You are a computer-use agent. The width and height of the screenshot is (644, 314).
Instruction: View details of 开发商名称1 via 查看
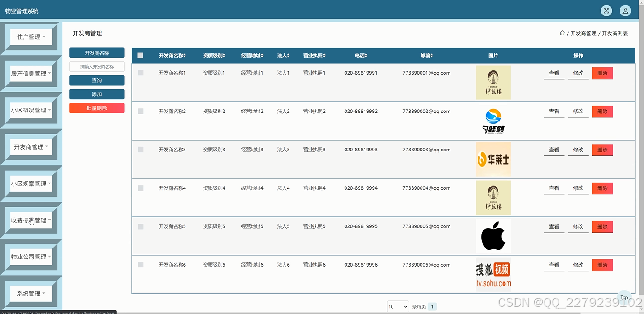point(554,73)
